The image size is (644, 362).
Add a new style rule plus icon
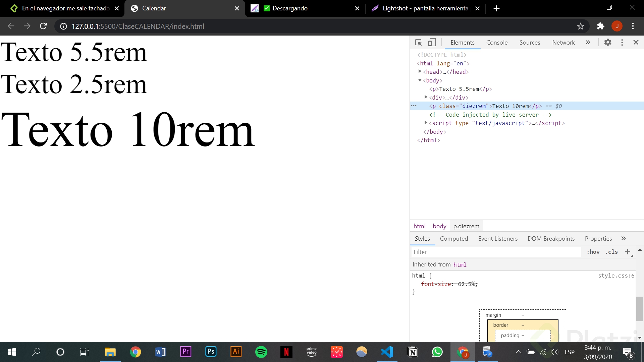click(x=628, y=252)
